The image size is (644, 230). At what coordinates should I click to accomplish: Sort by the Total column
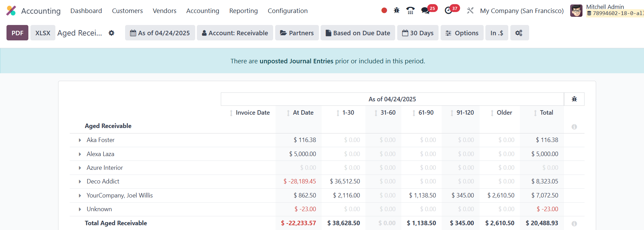pyautogui.click(x=546, y=113)
